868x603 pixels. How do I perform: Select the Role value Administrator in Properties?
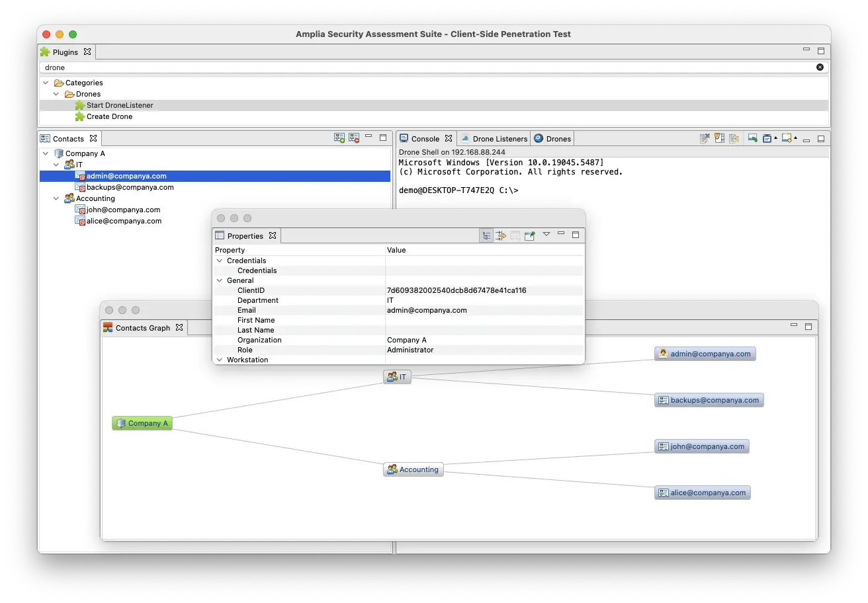[410, 350]
